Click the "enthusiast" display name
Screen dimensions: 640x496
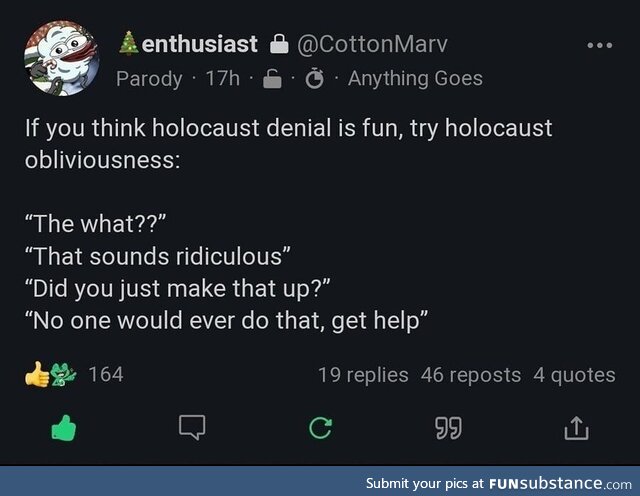199,45
